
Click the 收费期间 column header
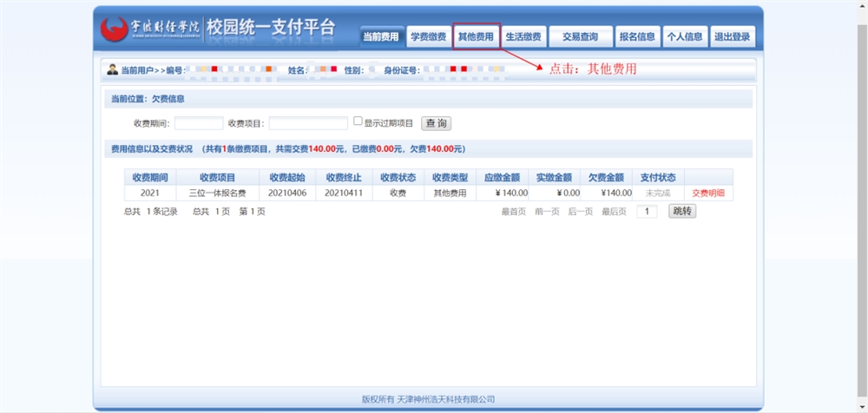pos(150,178)
